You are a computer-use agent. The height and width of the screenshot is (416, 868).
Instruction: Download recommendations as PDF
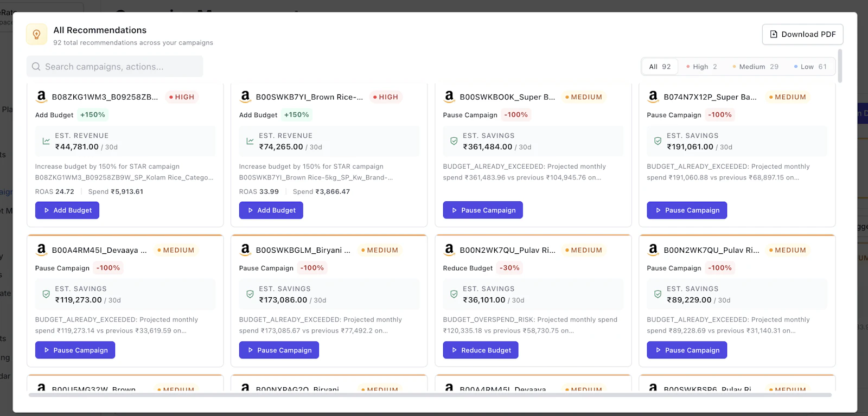(802, 34)
